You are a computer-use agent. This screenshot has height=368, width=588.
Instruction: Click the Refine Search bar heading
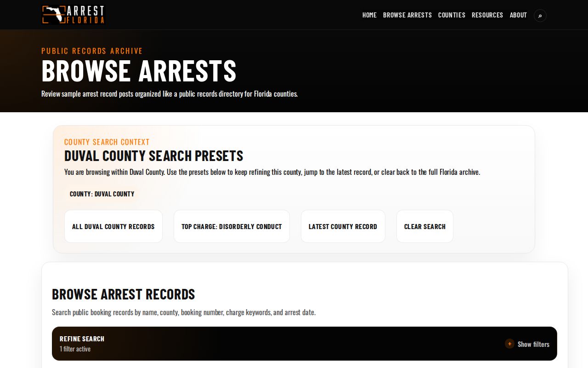coord(82,339)
